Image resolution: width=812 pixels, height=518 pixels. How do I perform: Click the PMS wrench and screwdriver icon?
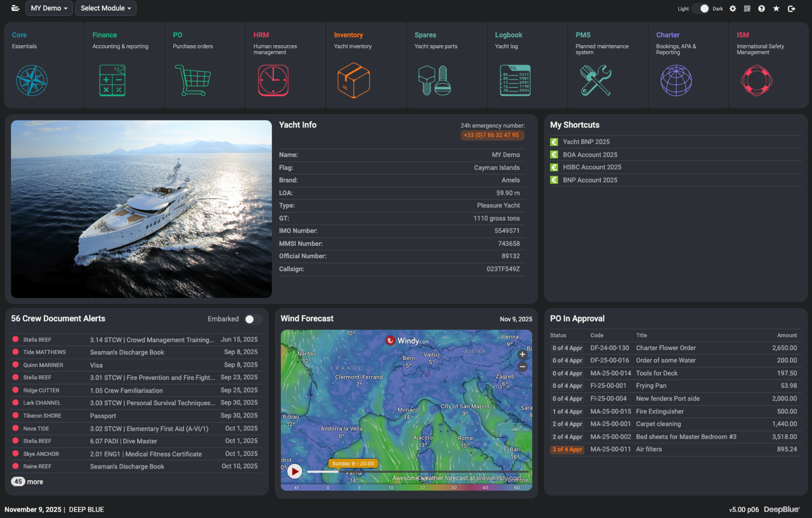point(596,81)
